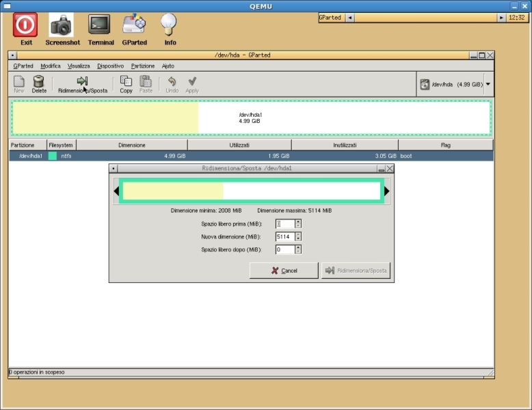Screen dimensions: 532x410
Task: Click the Filesystem column header
Action: pos(61,145)
